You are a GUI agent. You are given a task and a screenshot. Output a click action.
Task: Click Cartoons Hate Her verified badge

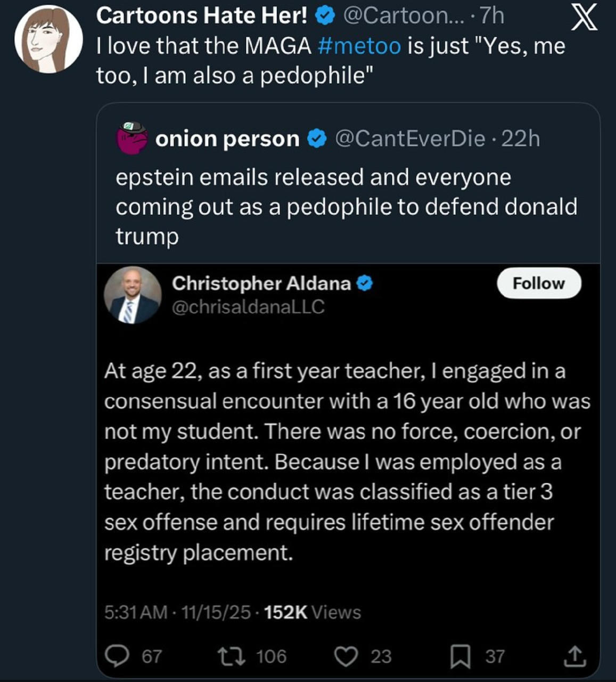pos(325,16)
